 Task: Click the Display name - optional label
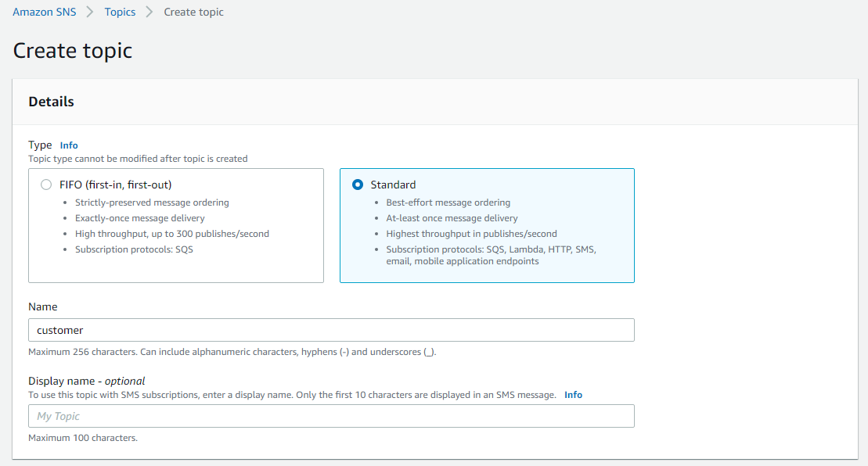(x=87, y=381)
